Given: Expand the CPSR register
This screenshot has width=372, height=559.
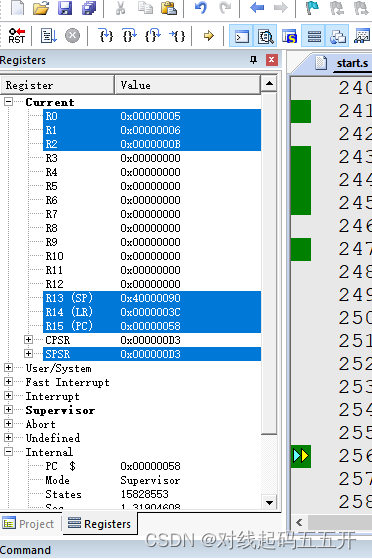Looking at the screenshot, I should (x=29, y=340).
